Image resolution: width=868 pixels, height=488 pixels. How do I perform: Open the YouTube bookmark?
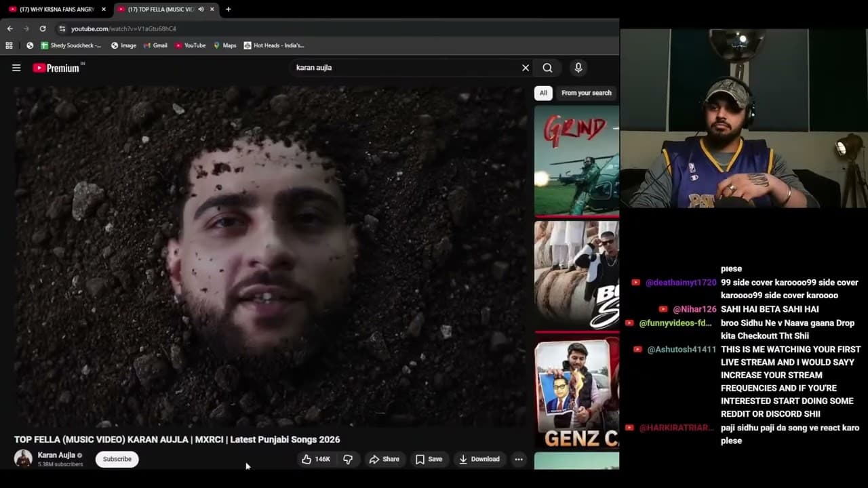pyautogui.click(x=190, y=45)
